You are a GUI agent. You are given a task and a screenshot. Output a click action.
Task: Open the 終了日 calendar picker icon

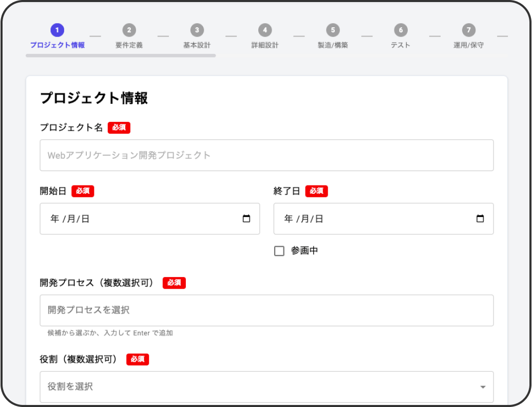coord(480,219)
